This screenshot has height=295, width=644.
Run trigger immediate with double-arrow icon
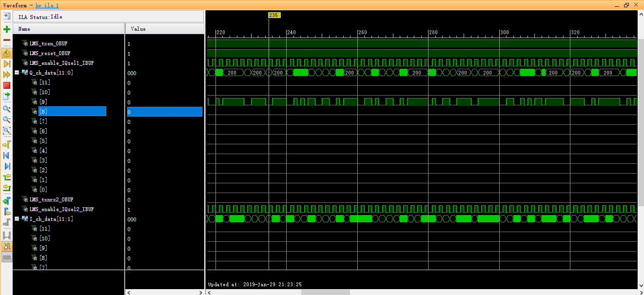pos(7,75)
